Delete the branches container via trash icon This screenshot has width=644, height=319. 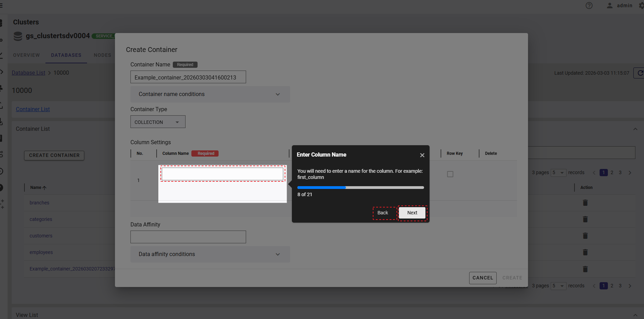point(585,203)
